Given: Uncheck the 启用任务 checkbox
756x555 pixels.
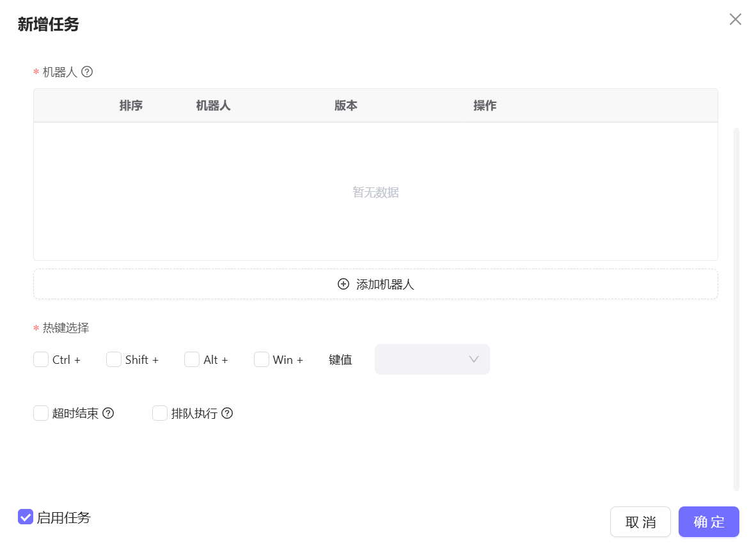Looking at the screenshot, I should [x=26, y=517].
